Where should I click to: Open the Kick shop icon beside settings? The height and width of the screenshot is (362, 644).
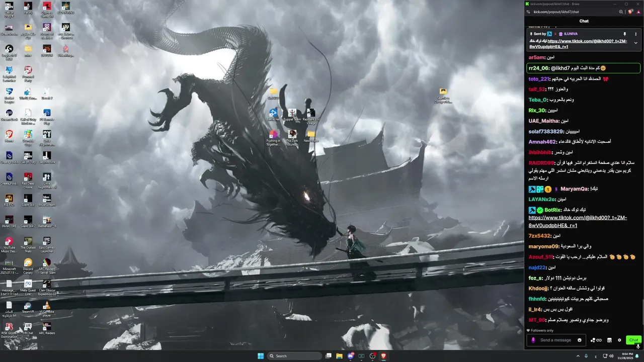click(x=609, y=340)
